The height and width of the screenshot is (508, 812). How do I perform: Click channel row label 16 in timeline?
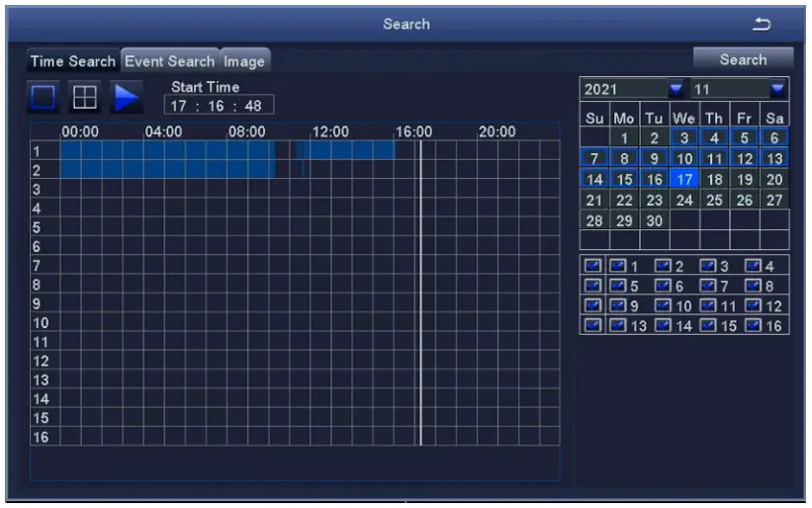[41, 437]
